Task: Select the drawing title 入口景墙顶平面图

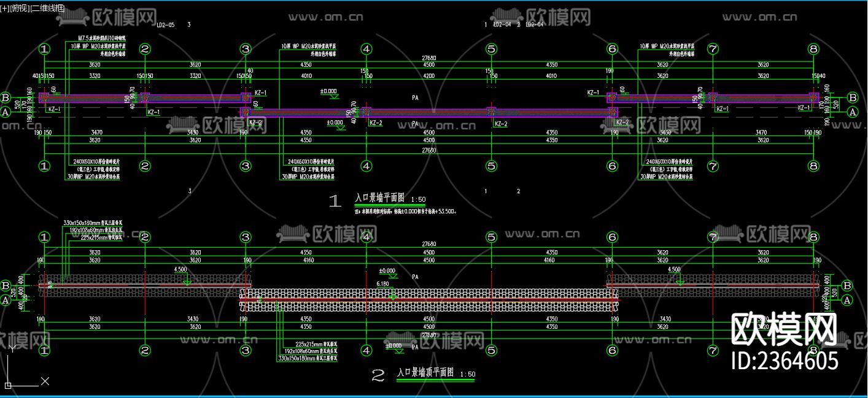Action: (x=425, y=372)
